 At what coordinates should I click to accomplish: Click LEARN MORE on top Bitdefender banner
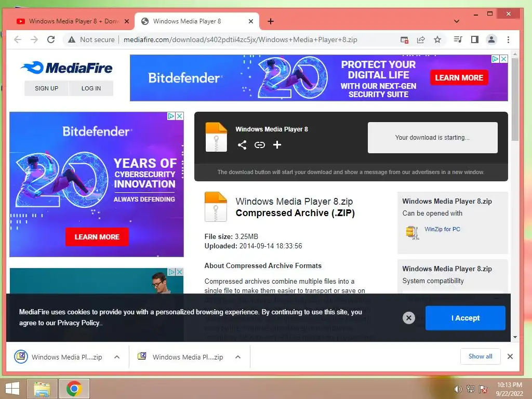(x=459, y=78)
